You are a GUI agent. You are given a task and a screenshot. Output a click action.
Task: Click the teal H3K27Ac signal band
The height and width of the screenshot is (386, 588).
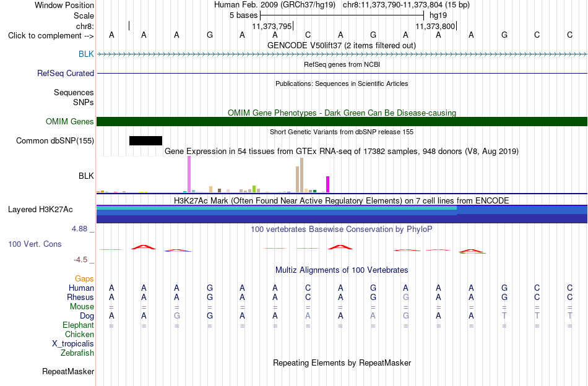[277, 208]
